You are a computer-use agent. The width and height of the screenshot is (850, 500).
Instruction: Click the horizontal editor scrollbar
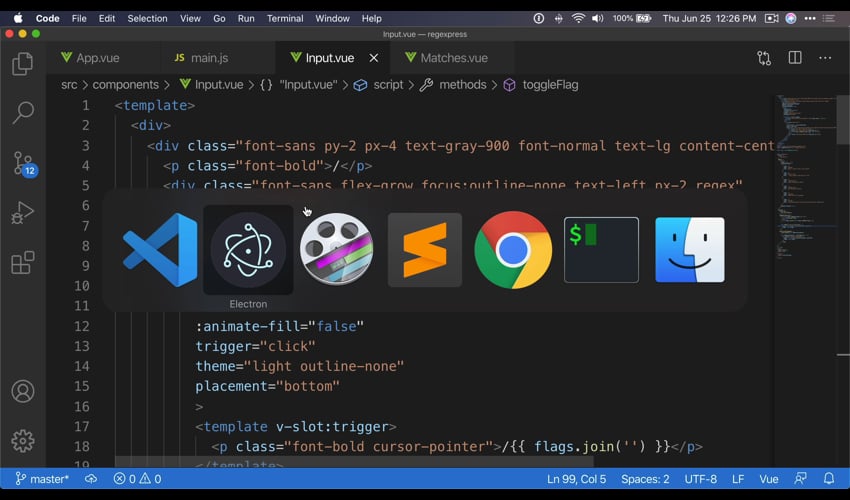(x=354, y=461)
